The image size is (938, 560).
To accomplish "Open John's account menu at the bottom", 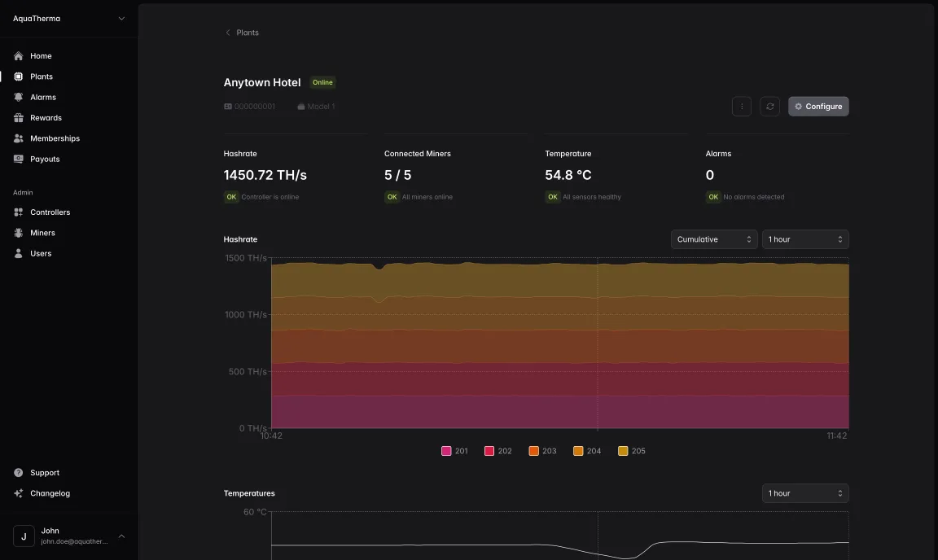I will tap(69, 535).
